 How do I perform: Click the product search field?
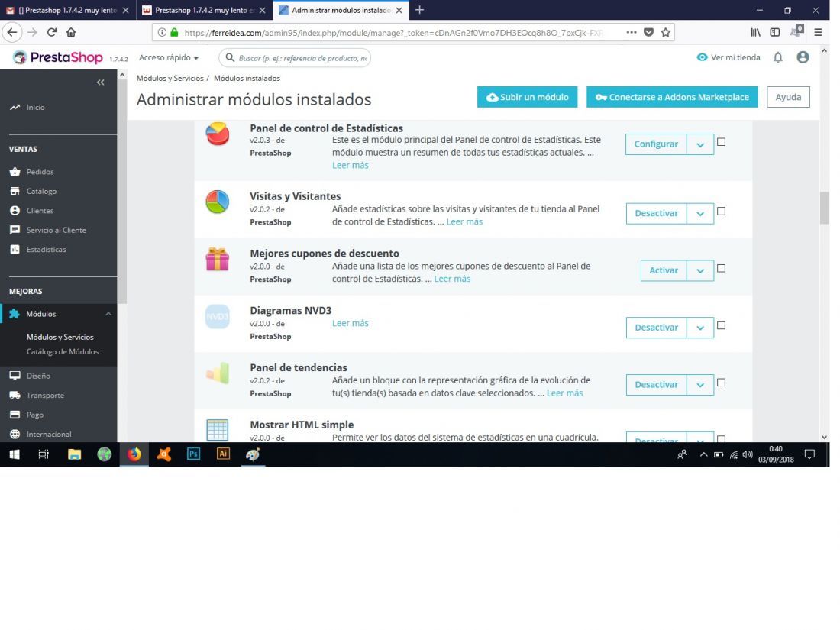pyautogui.click(x=295, y=58)
